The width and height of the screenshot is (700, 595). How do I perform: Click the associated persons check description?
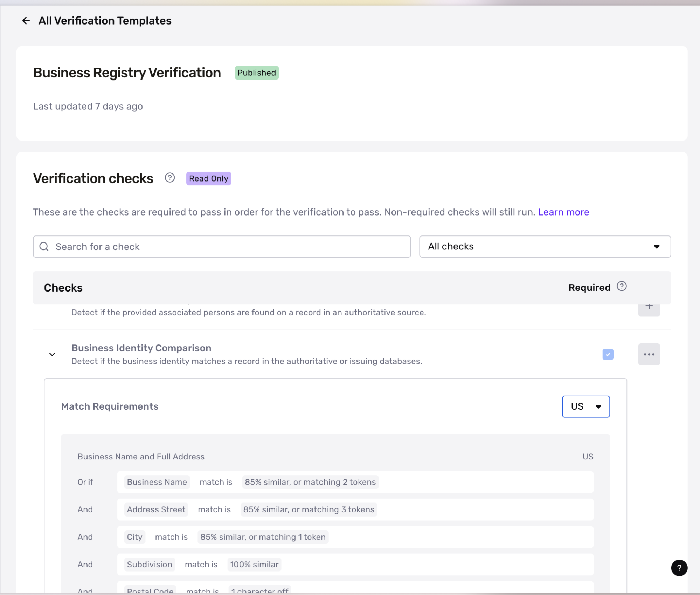249,313
